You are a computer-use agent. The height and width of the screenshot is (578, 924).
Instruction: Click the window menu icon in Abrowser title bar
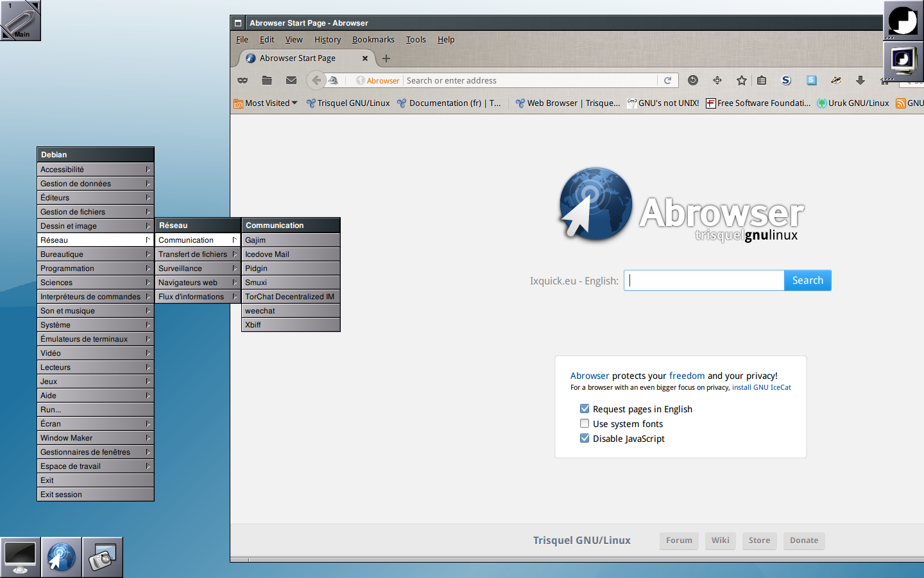[x=238, y=23]
